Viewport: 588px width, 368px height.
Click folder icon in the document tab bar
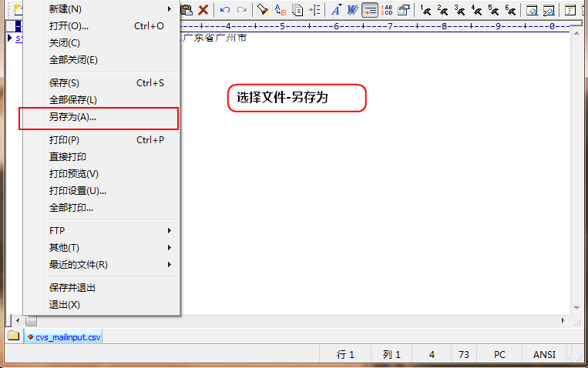pos(13,336)
